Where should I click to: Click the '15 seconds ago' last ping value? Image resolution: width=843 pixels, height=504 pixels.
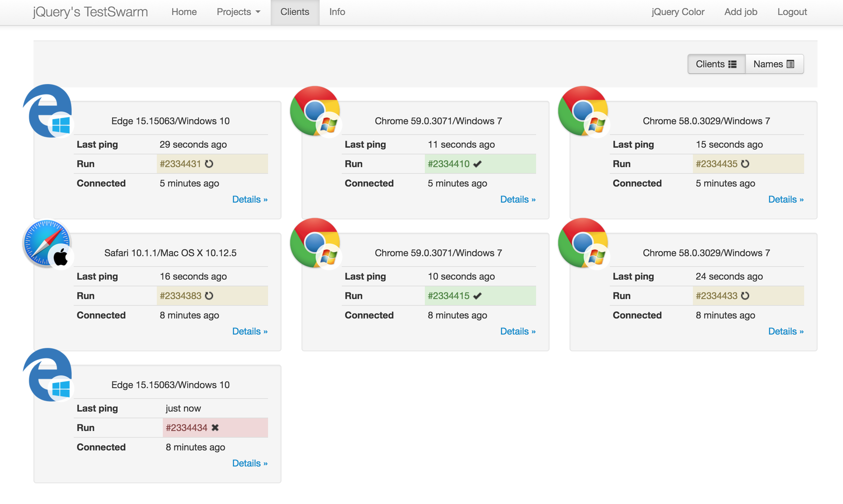(x=729, y=144)
